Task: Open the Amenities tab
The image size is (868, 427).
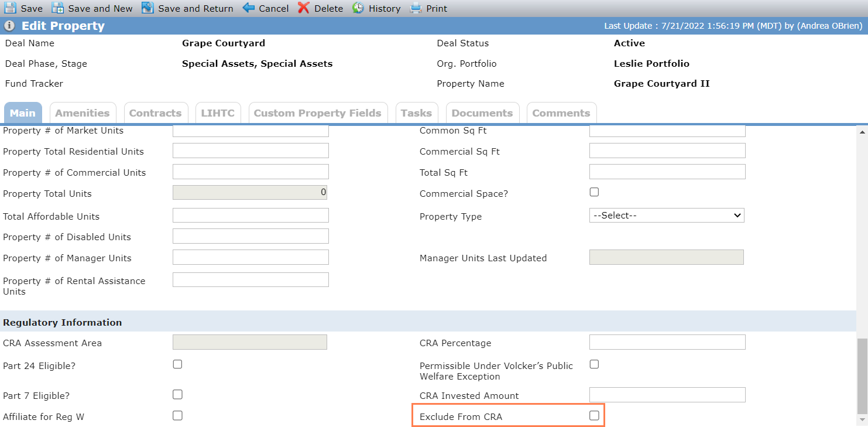Action: (83, 113)
